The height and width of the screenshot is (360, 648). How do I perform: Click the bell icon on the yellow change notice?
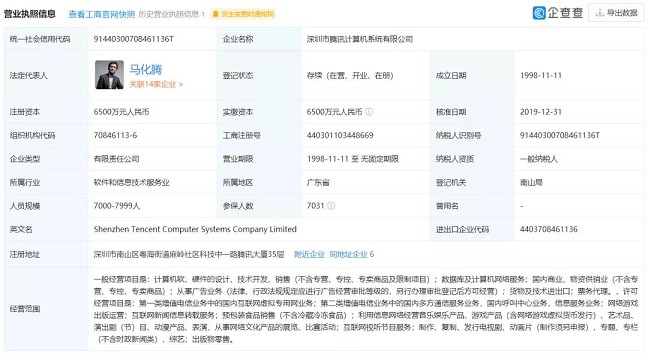point(215,14)
